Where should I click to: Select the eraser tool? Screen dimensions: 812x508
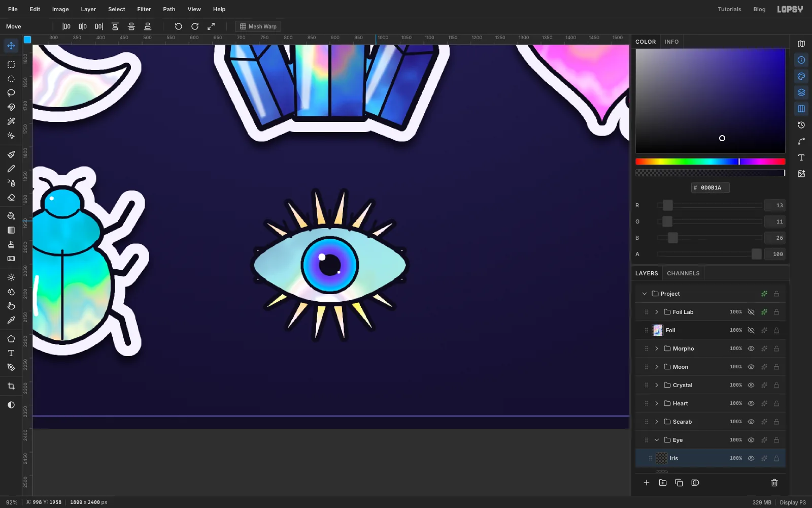pos(11,197)
